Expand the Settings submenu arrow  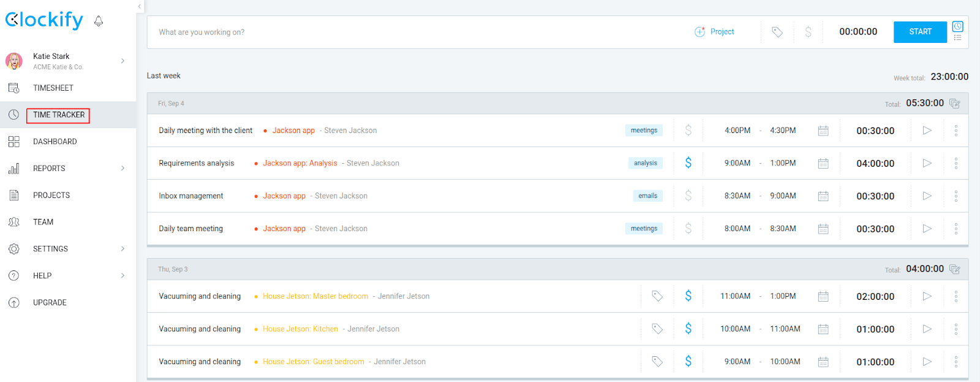click(x=123, y=248)
